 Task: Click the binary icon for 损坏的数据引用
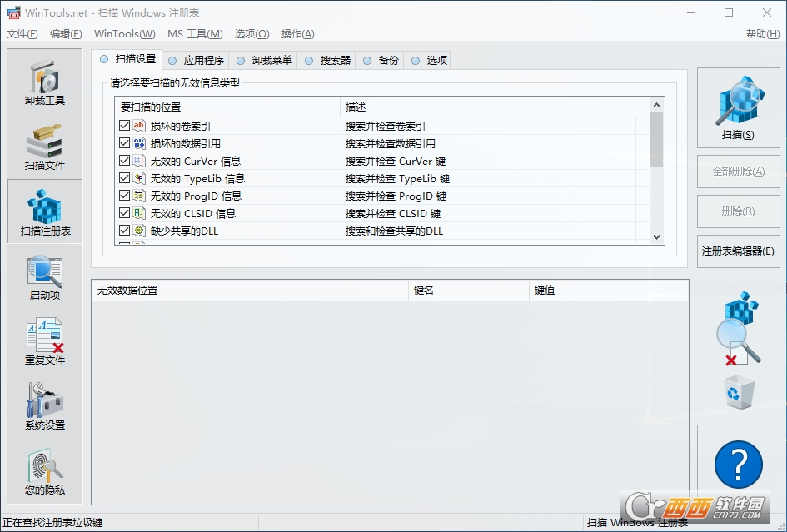coord(139,143)
